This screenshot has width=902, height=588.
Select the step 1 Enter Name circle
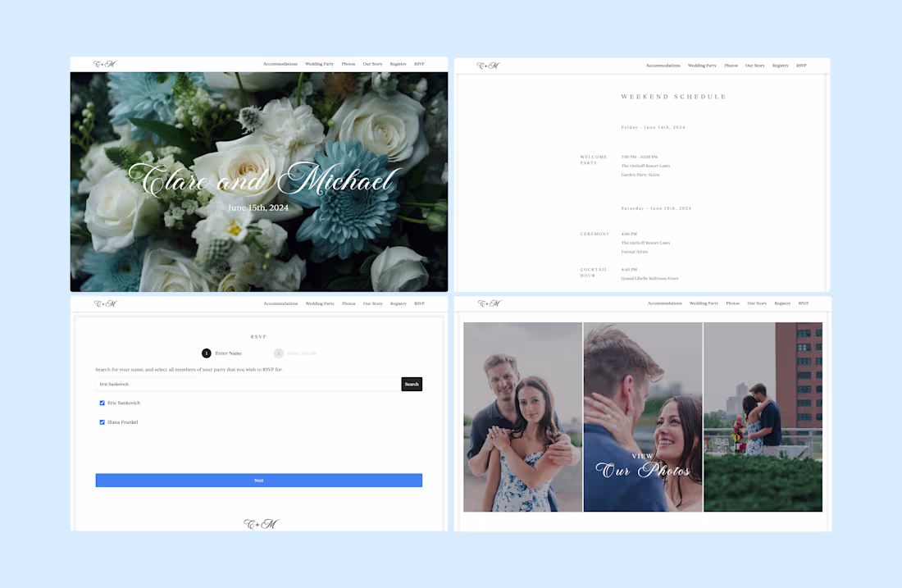(207, 353)
